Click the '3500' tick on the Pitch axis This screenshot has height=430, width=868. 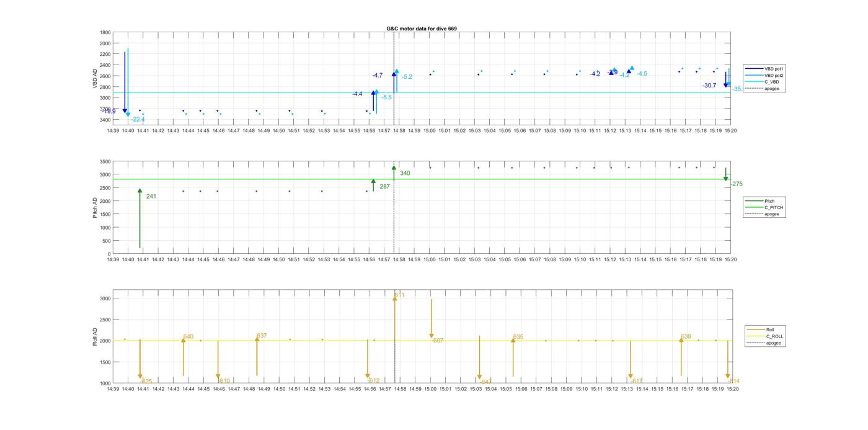point(105,161)
